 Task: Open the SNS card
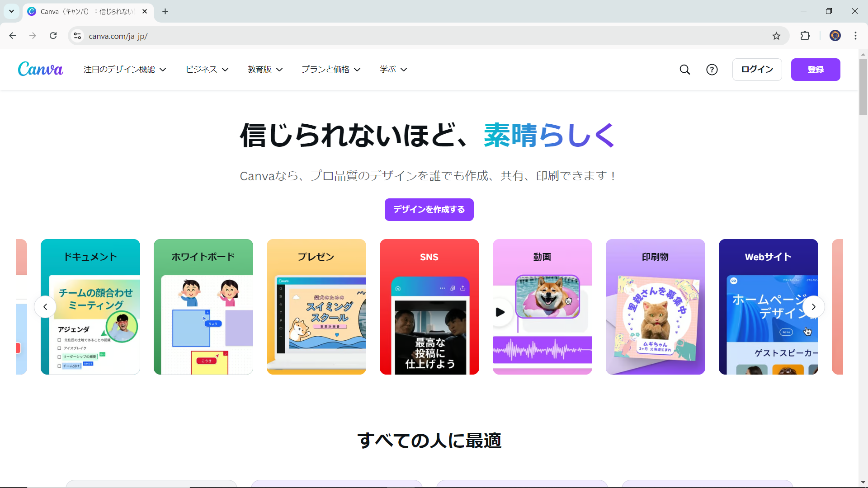[429, 307]
